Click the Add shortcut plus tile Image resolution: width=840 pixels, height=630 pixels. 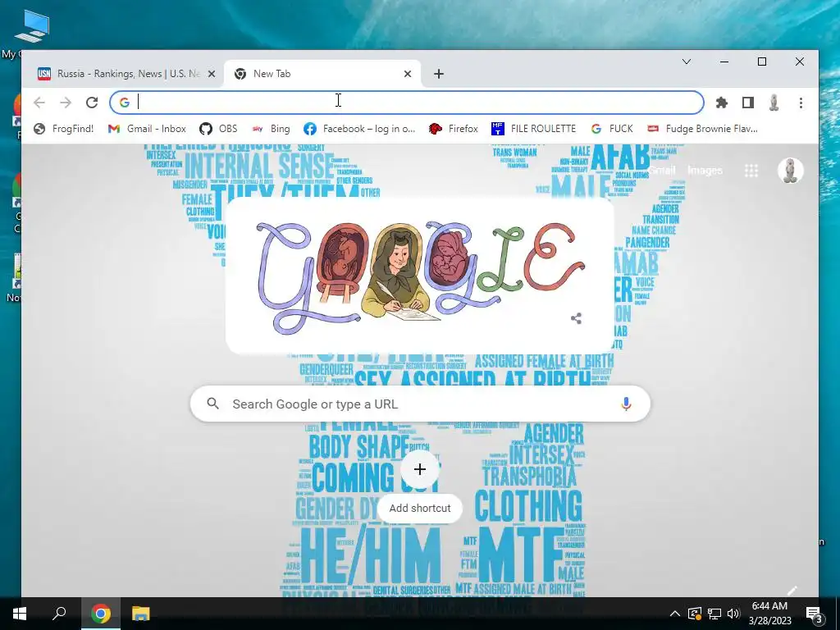tap(420, 469)
